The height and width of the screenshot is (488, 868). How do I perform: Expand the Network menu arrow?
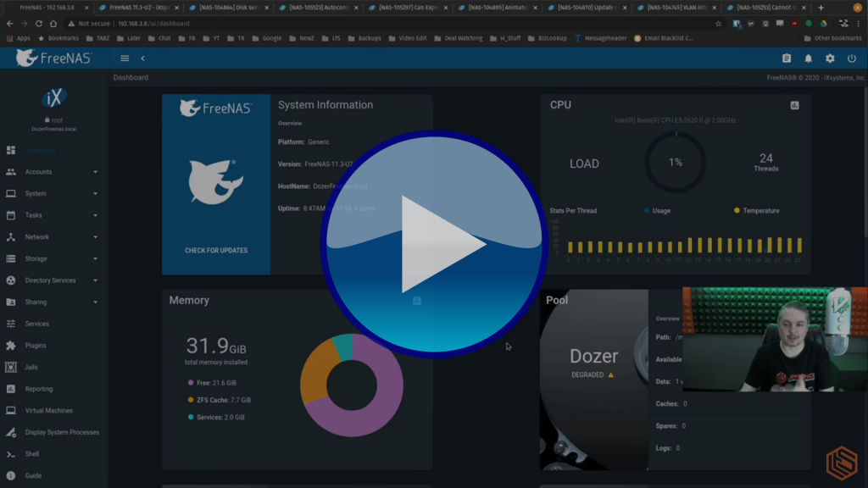tap(95, 237)
